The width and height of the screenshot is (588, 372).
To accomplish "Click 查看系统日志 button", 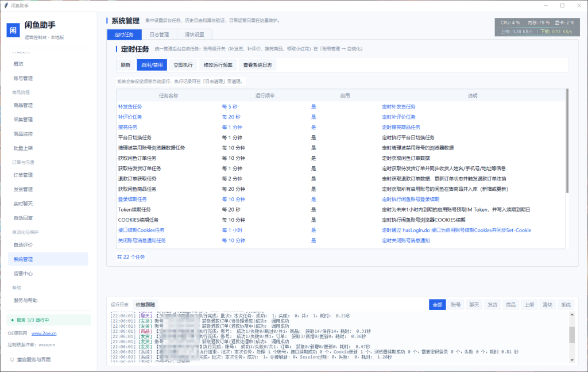I will point(258,65).
